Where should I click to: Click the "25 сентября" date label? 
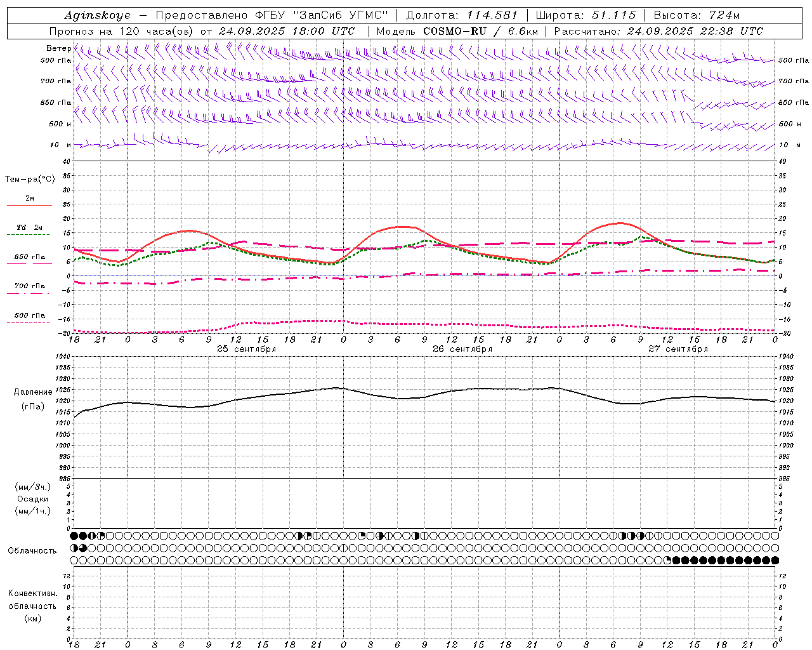point(246,349)
